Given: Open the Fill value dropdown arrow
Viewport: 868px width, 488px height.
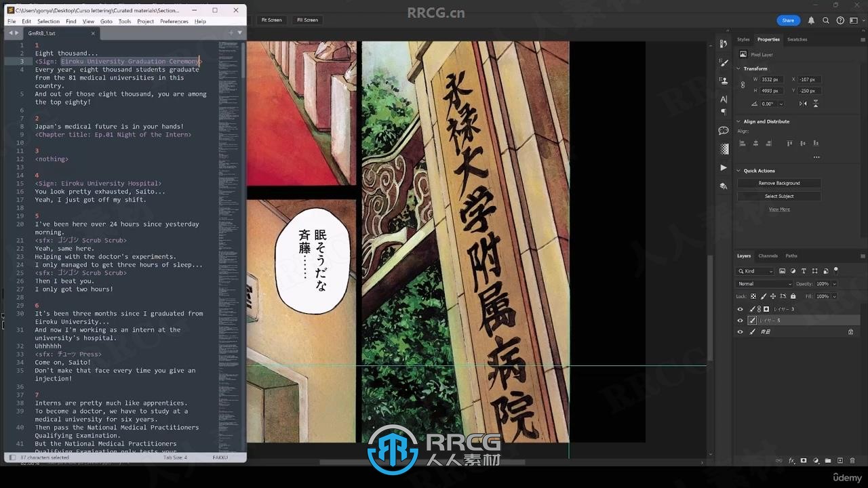Looking at the screenshot, I should (x=834, y=296).
